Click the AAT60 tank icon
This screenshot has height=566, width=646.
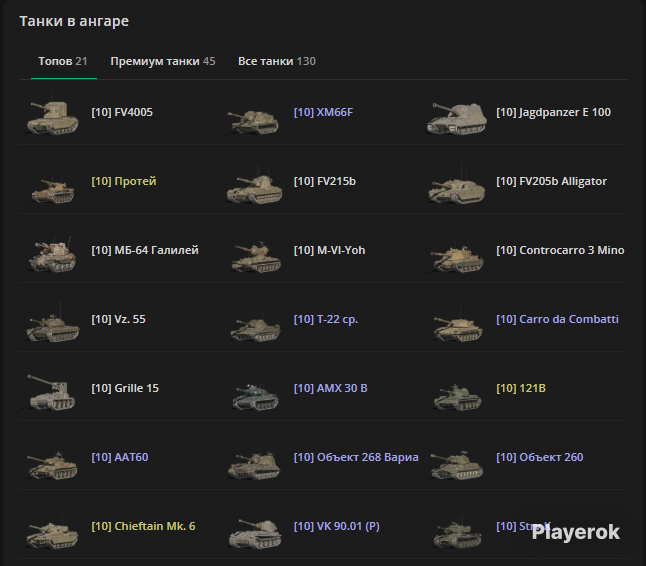pyautogui.click(x=52, y=465)
